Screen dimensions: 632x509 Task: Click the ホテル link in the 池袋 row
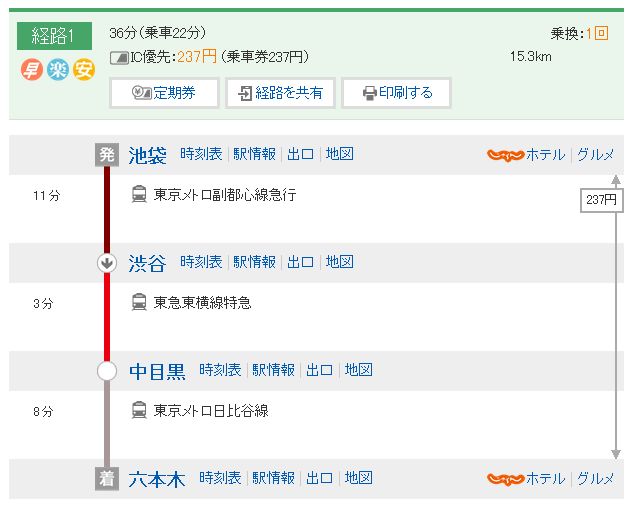click(545, 155)
